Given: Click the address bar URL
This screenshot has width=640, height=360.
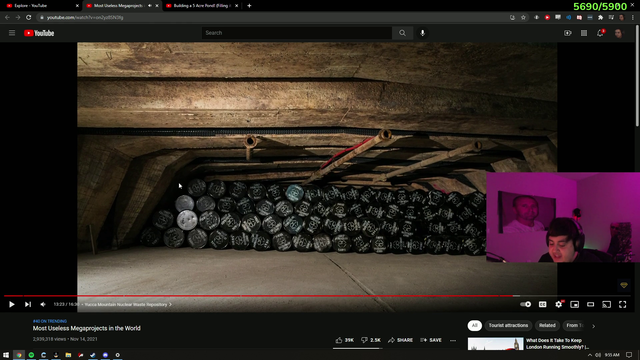Looking at the screenshot, I should (x=85, y=18).
